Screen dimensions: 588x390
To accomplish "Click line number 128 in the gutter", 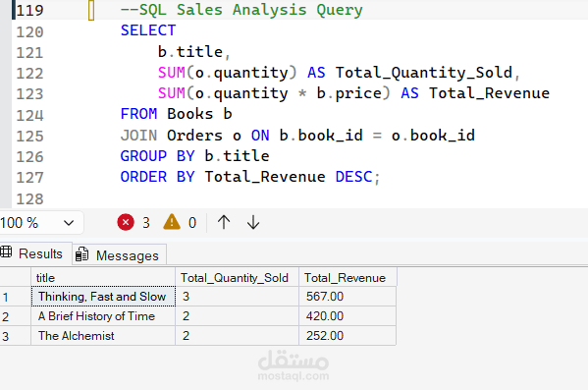I will 29,198.
